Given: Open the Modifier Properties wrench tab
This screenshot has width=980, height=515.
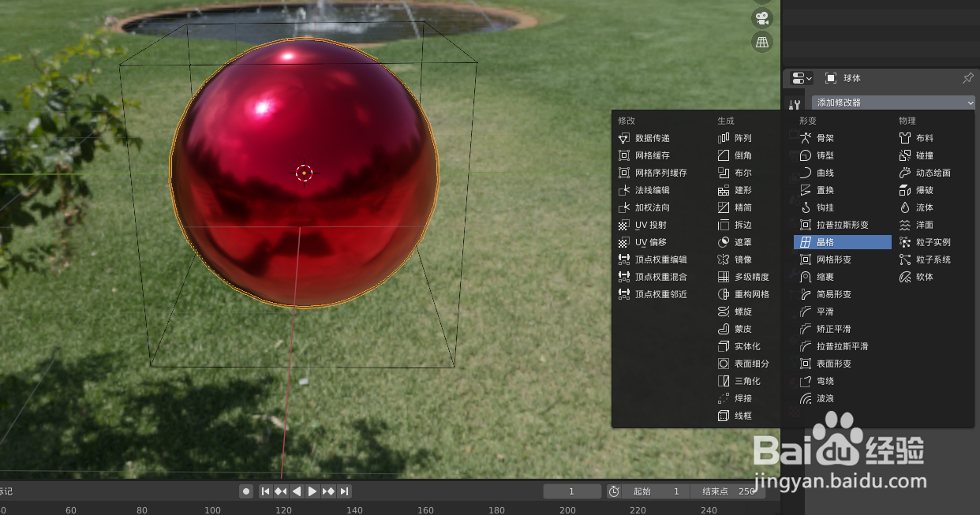Looking at the screenshot, I should coord(795,103).
